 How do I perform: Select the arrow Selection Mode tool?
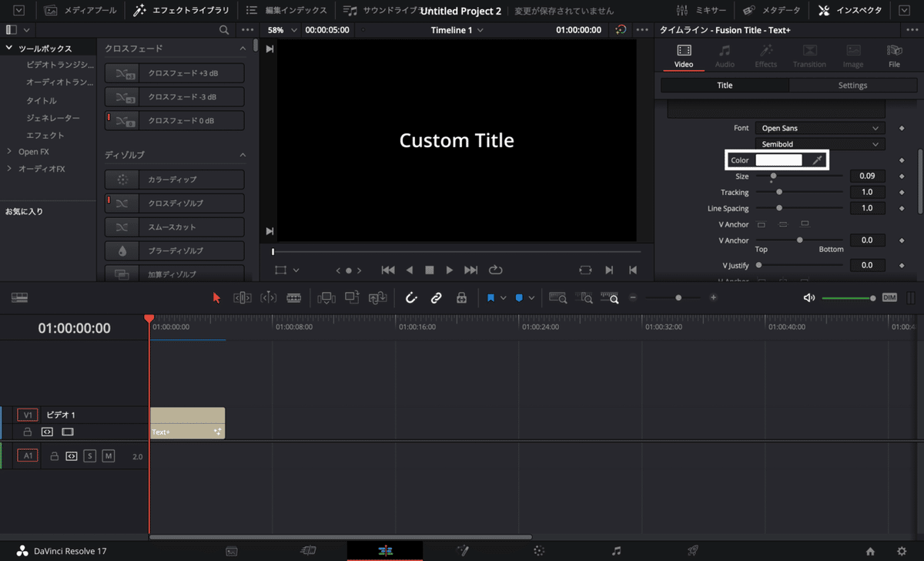point(216,297)
